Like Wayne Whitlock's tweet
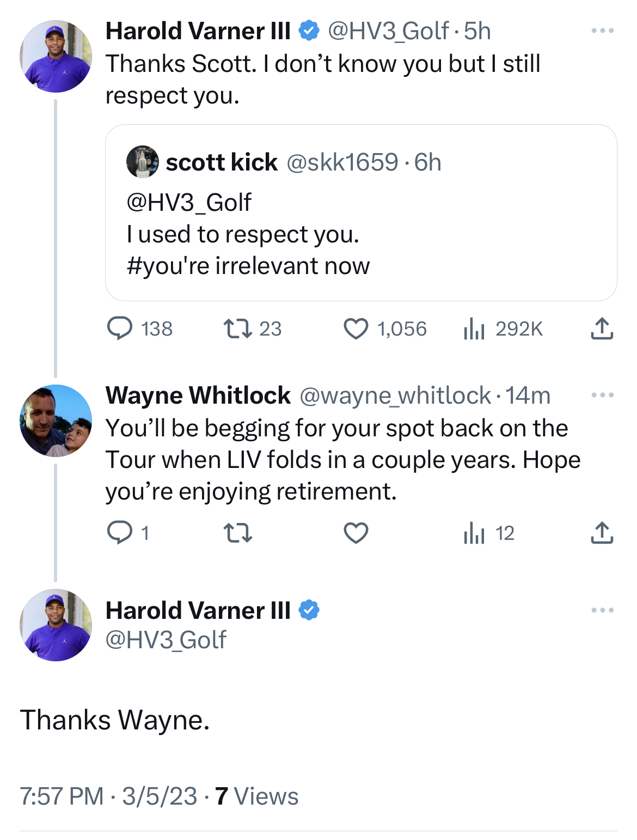The width and height of the screenshot is (637, 840). [x=356, y=533]
